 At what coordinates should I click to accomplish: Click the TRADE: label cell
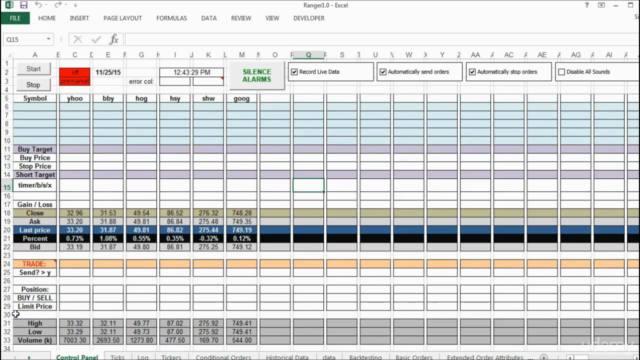(35, 264)
